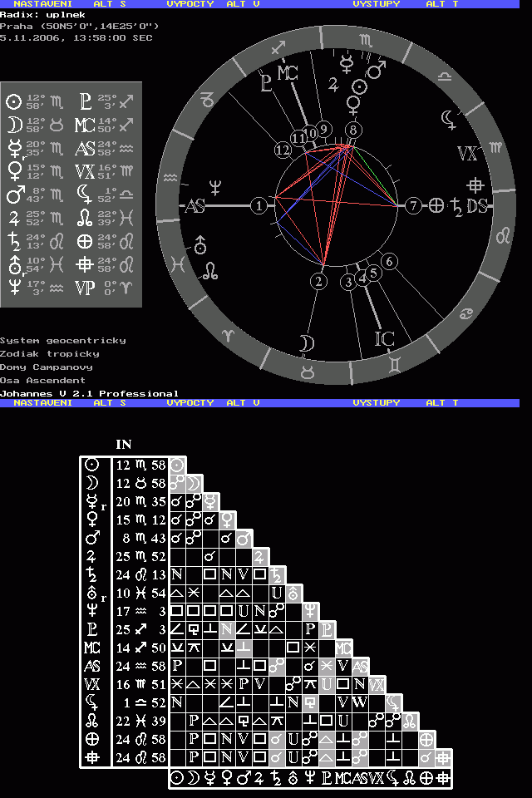The height and width of the screenshot is (798, 532).
Task: Open the VYPOCTY menu in the top bar
Action: click(x=190, y=4)
